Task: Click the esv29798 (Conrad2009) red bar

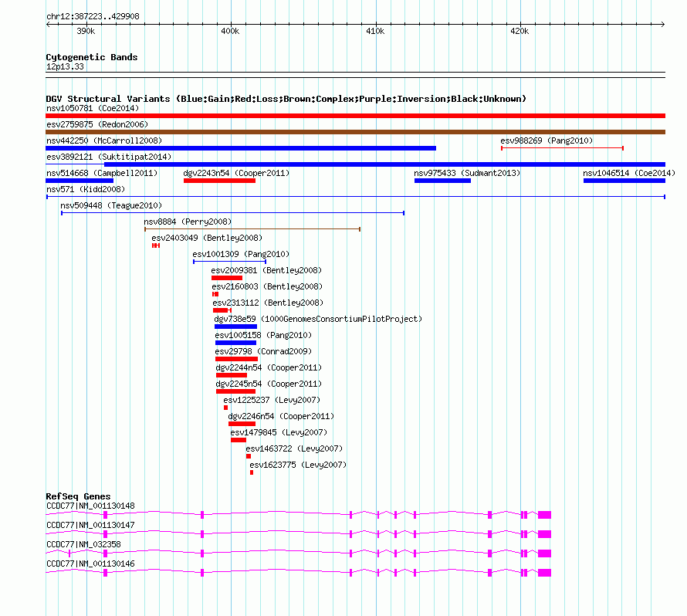Action: tap(237, 359)
